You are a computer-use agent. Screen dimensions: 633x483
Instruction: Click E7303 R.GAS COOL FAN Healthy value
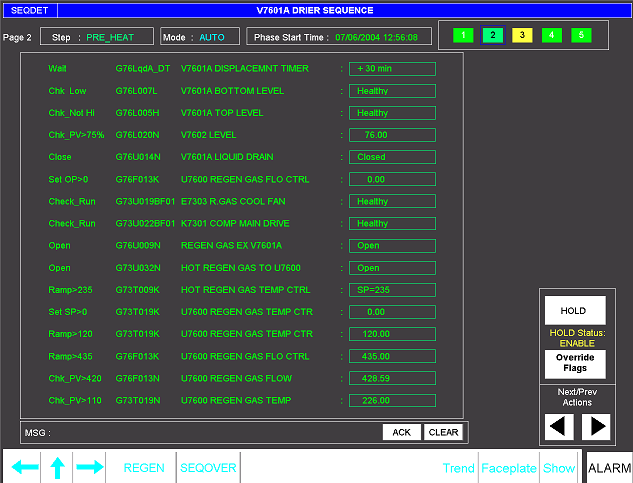tap(392, 201)
